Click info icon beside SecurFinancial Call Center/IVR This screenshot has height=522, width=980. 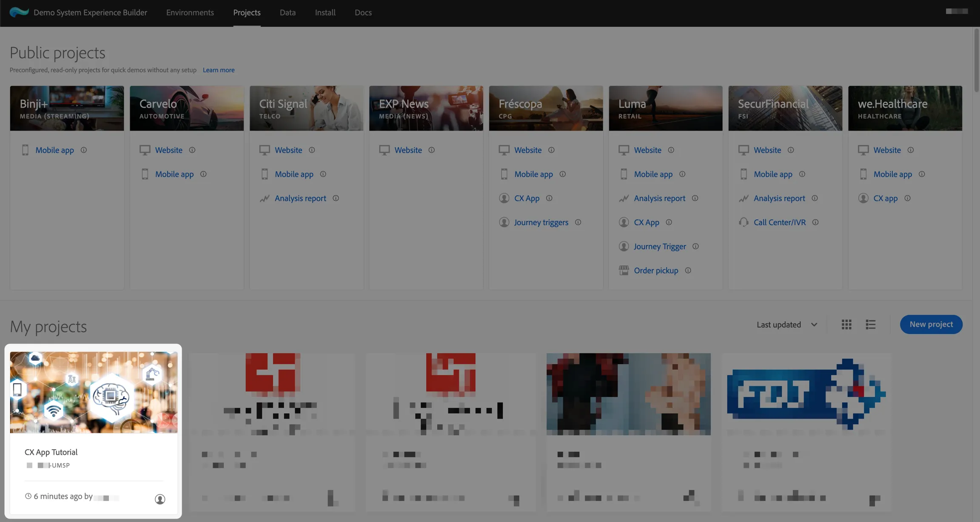[x=815, y=222]
